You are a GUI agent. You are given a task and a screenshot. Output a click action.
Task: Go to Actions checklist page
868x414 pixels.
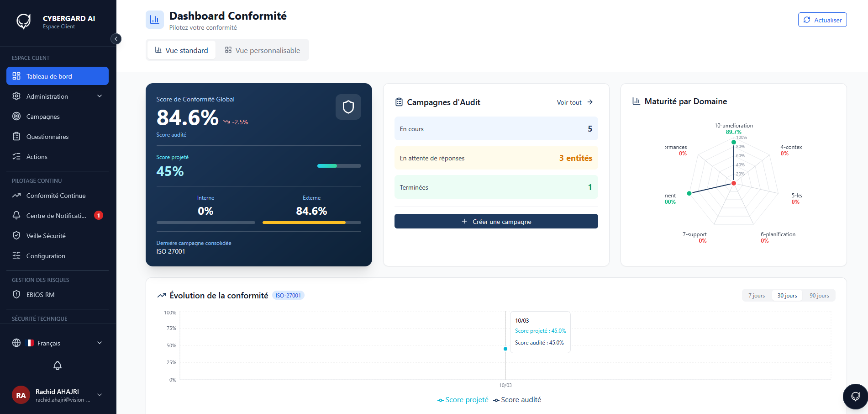tap(58, 157)
